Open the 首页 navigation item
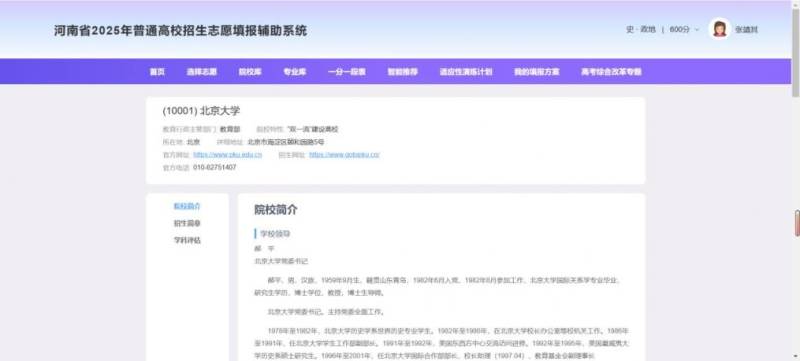The height and width of the screenshot is (361, 800). tap(157, 72)
